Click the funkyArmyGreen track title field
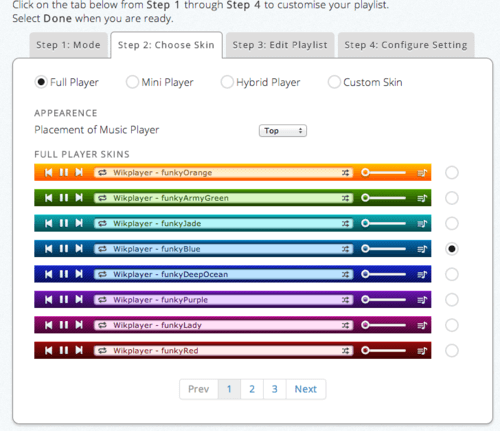 [224, 198]
